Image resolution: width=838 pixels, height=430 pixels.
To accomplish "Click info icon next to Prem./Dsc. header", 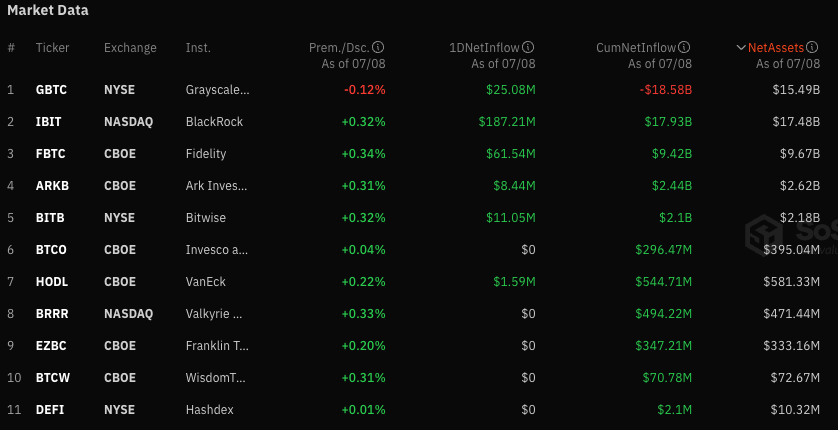I will point(379,47).
